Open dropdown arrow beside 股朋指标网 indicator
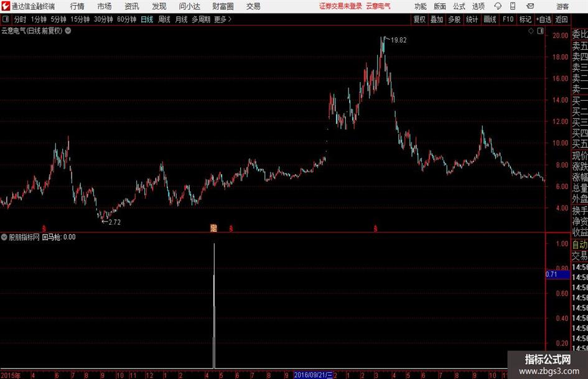Viewport: 588px width, 379px height. pos(4,236)
